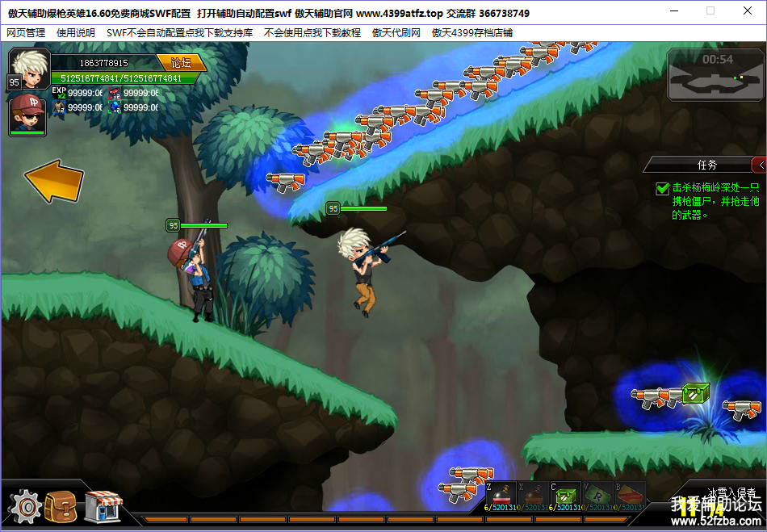The image size is (767, 532).
Task: Click the big orange left arrow
Action: coord(54,181)
